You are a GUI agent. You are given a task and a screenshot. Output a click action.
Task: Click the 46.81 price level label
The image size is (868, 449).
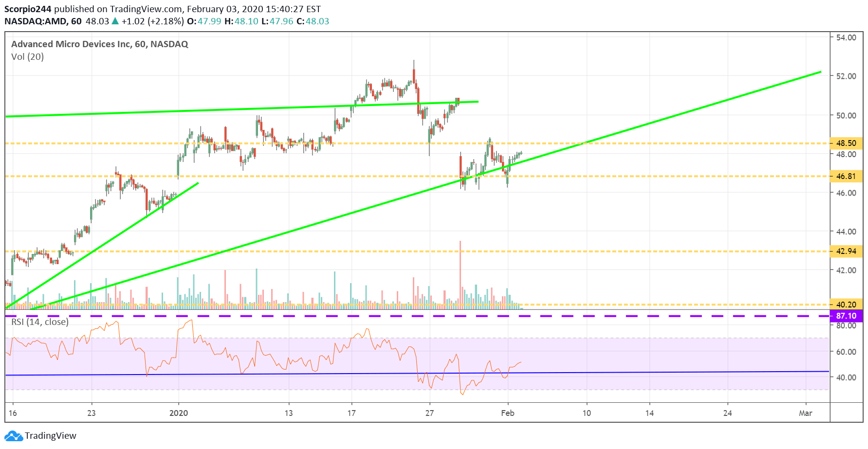846,176
